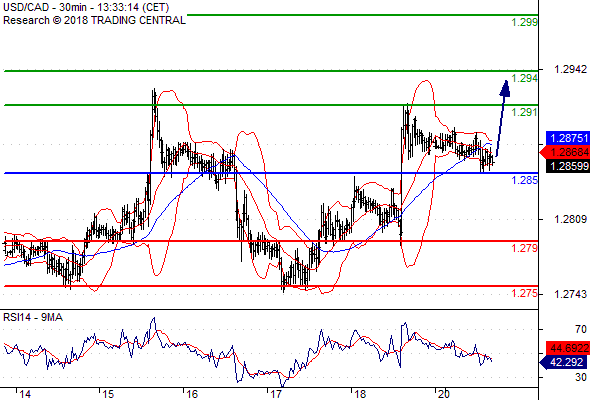Select the green 1.299 resistance label
Screen dimensions: 590x400
[x=525, y=22]
